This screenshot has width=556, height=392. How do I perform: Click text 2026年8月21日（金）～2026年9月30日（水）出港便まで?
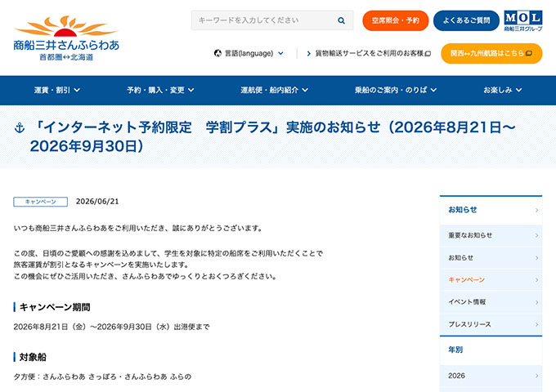pyautogui.click(x=112, y=327)
